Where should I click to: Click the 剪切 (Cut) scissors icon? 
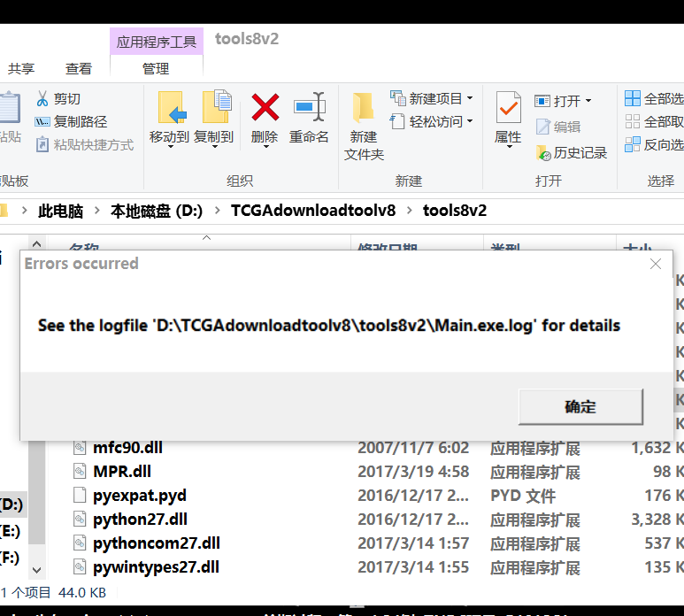[x=43, y=99]
